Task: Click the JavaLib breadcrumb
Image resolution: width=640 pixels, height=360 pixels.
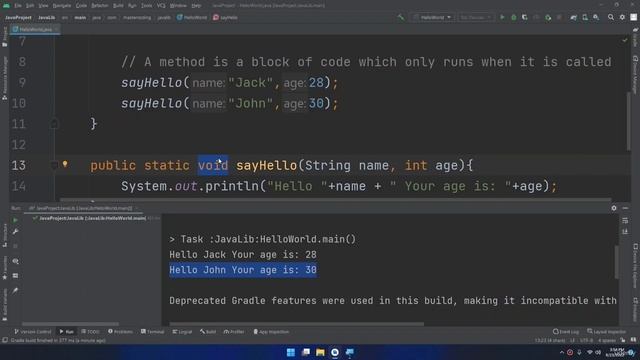Action: pos(47,18)
